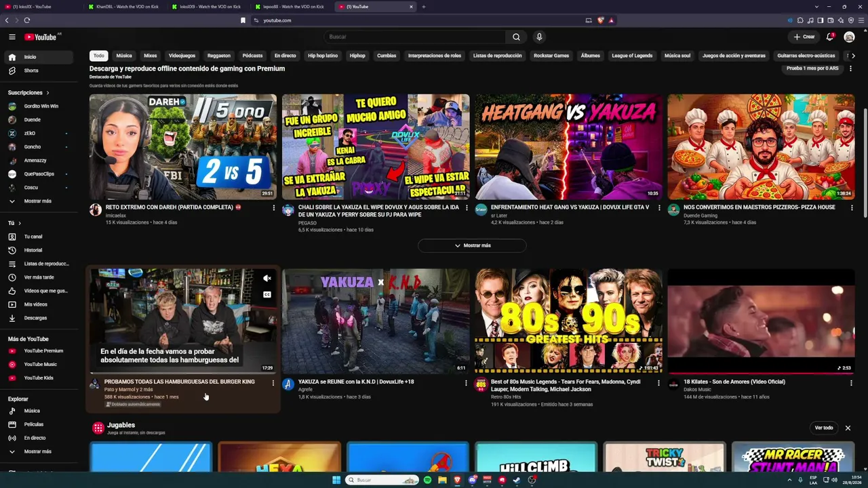Image resolution: width=868 pixels, height=488 pixels.
Task: Filter by the Reggaeton chip
Action: click(219, 56)
